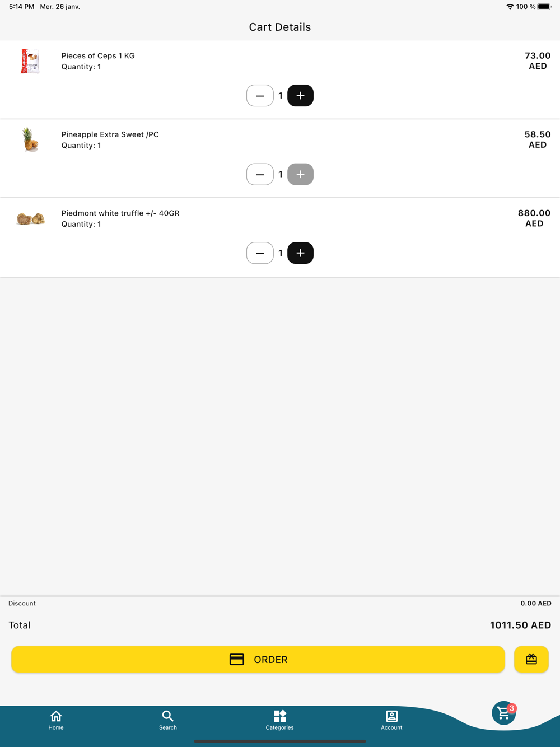This screenshot has height=747, width=560.
Task: Select the Piedmont white truffle item name
Action: 120,213
